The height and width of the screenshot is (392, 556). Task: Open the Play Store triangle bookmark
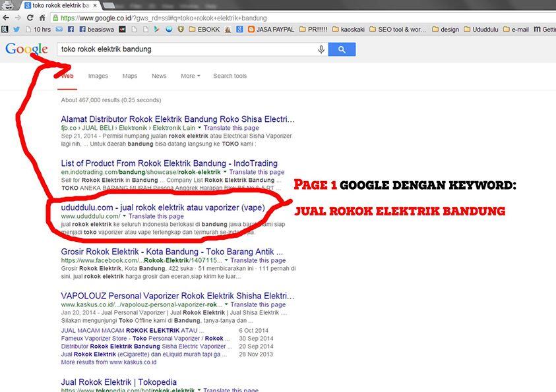pos(157,30)
